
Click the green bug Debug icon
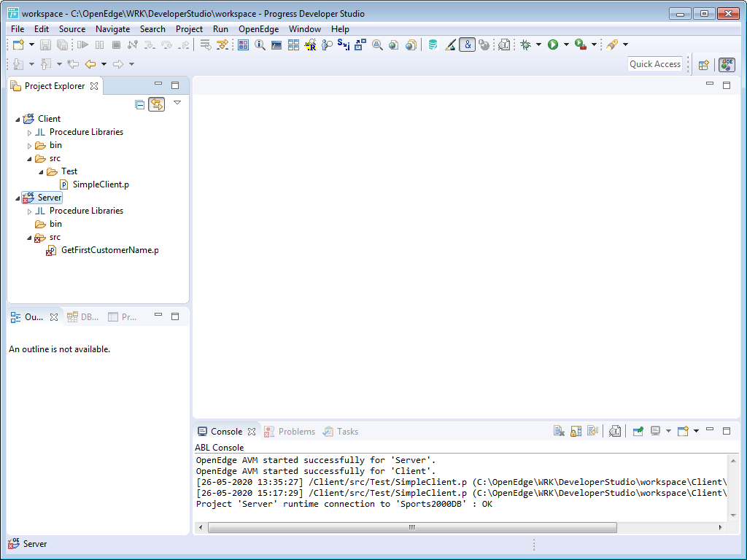tap(525, 44)
